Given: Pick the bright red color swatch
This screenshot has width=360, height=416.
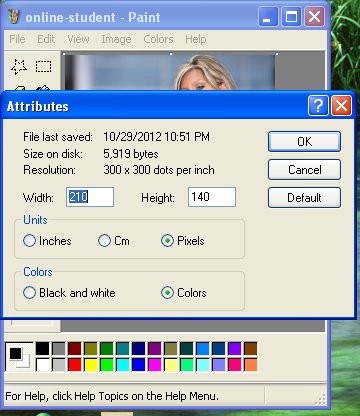Looking at the screenshot, I should 74,365.
